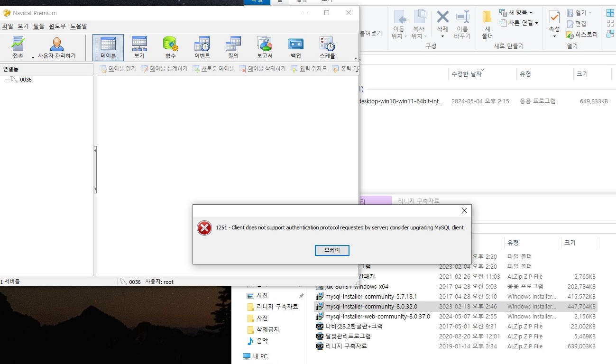Click the 유형 column header in upper Explorer
The height and width of the screenshot is (364, 616).
(x=525, y=74)
